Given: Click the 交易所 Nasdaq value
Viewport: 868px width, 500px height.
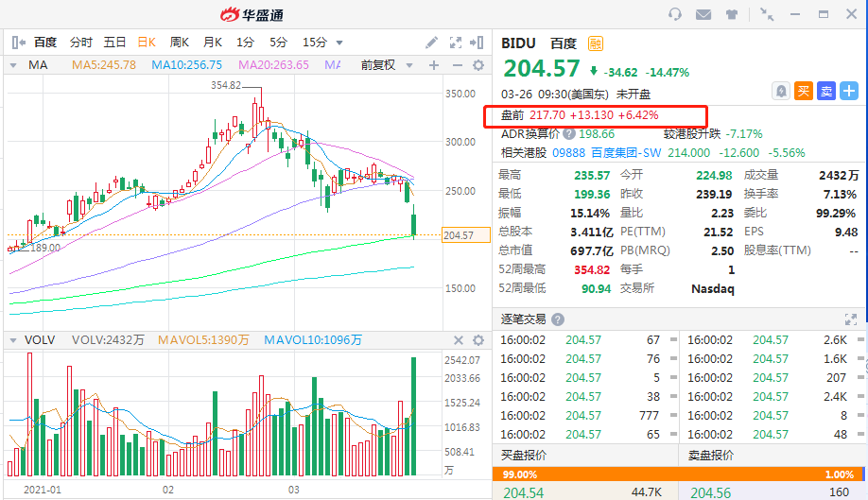Looking at the screenshot, I should click(x=712, y=288).
